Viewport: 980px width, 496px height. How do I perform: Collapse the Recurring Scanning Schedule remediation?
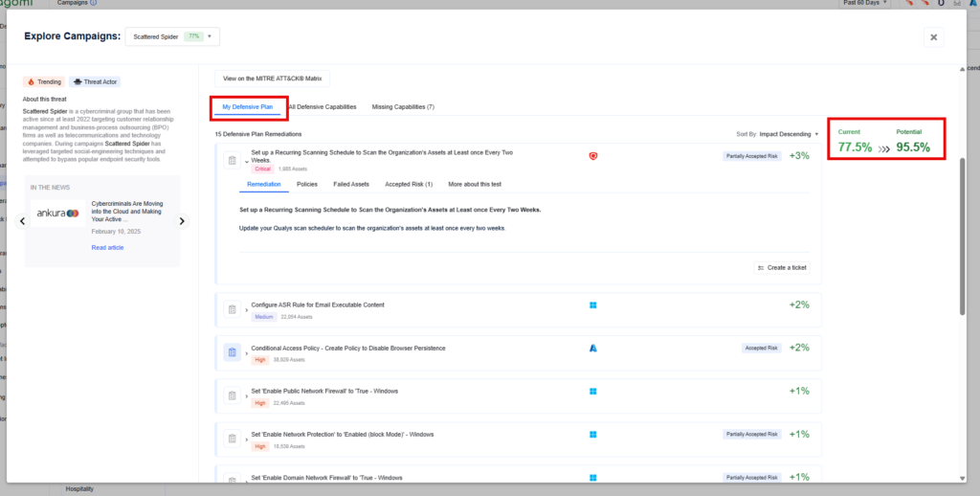(246, 162)
